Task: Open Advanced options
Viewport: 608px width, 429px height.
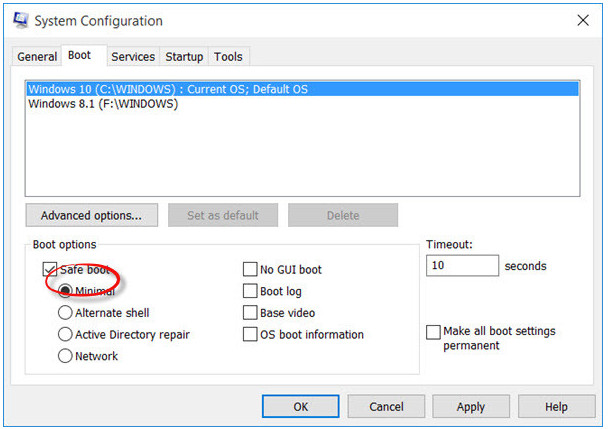Action: tap(92, 215)
